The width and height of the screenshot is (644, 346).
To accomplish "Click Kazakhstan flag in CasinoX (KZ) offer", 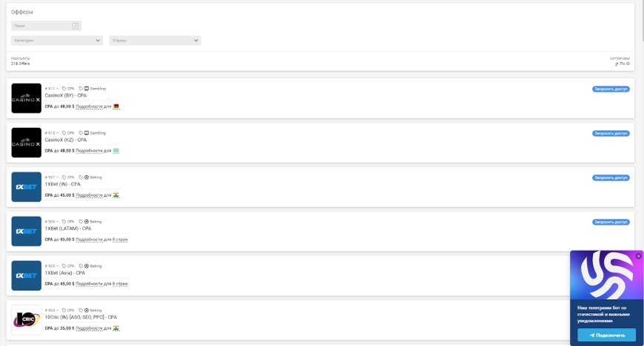I will pos(116,151).
